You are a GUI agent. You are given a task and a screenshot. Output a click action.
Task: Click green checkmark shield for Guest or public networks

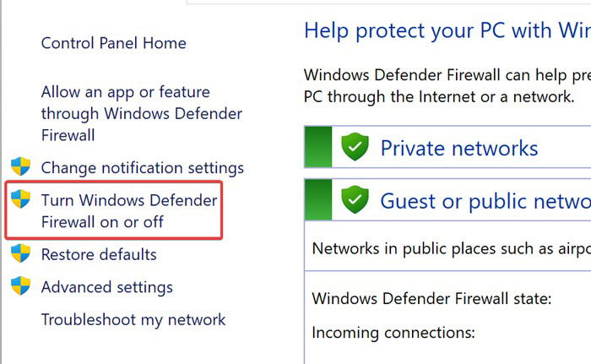click(x=355, y=199)
